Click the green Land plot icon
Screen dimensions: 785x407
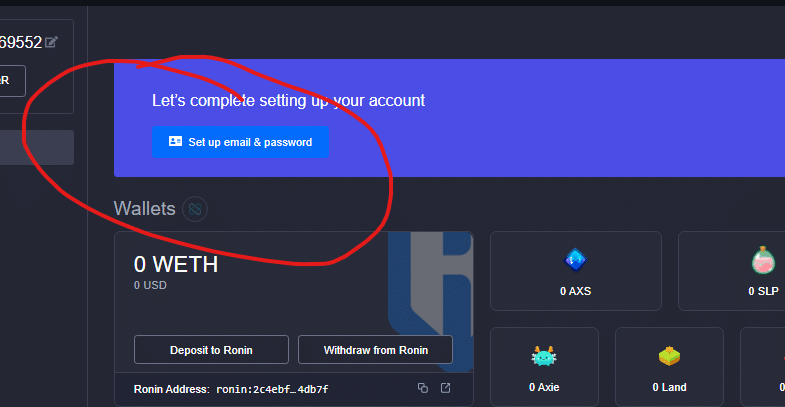pyautogui.click(x=669, y=356)
